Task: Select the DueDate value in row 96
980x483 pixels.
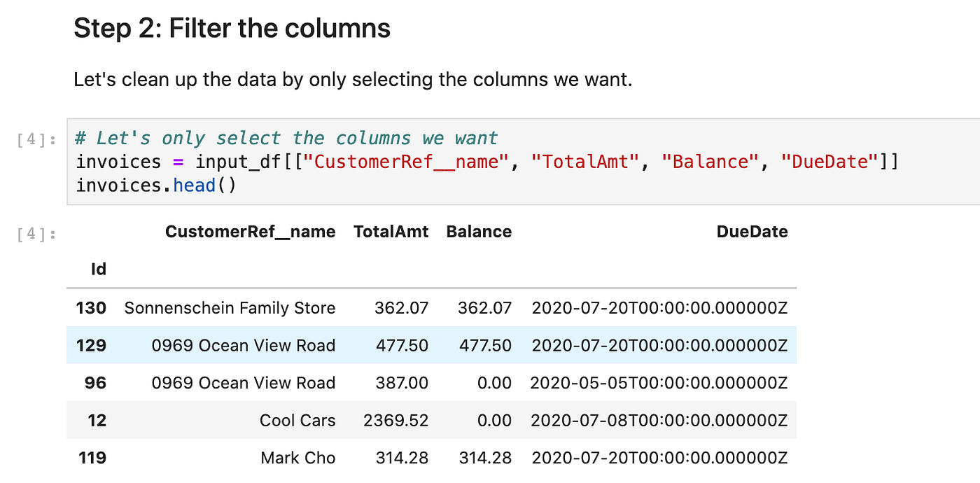Action: point(660,383)
